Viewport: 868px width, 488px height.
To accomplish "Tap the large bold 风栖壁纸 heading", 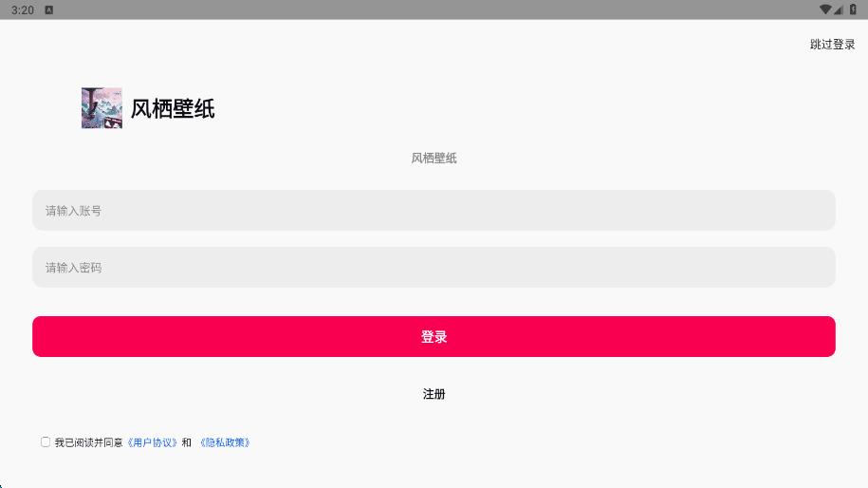I will [x=173, y=109].
